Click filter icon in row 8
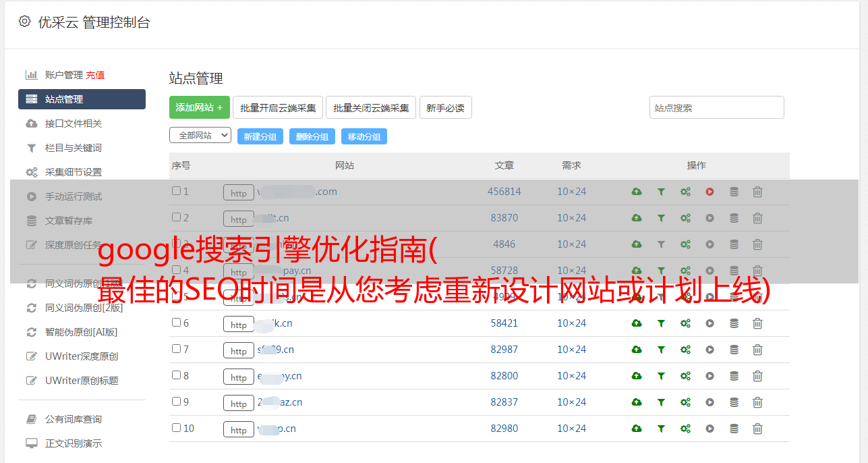Viewport: 868px width, 463px height. (661, 376)
